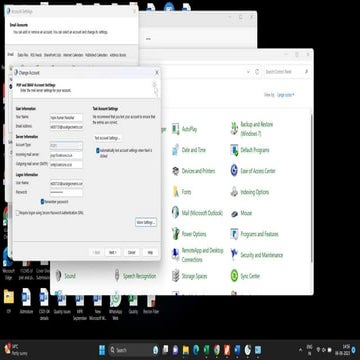360x360 pixels.
Task: Switch to the RSS Feeds tab
Action: pos(36,55)
